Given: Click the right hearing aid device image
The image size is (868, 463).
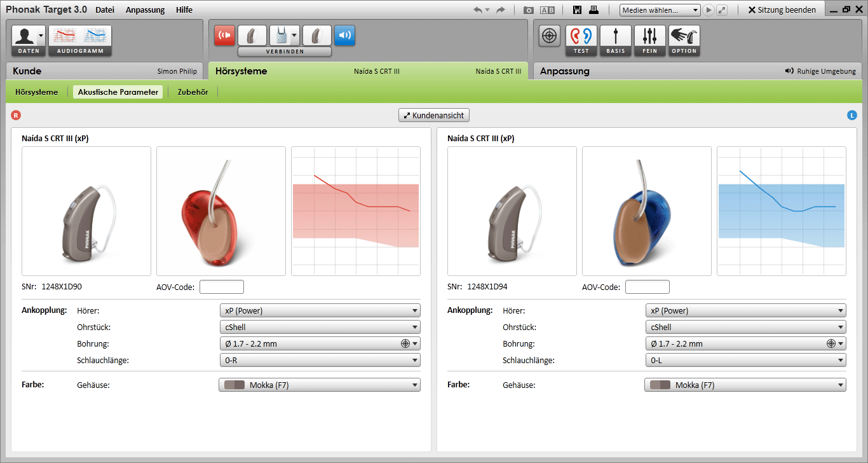Looking at the screenshot, I should [86, 211].
